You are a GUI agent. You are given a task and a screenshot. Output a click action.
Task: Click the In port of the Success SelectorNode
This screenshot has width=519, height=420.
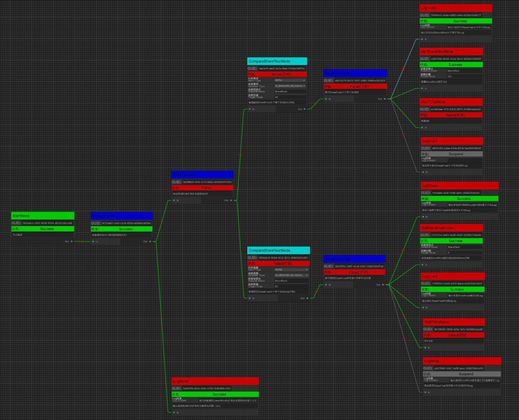pos(93,241)
